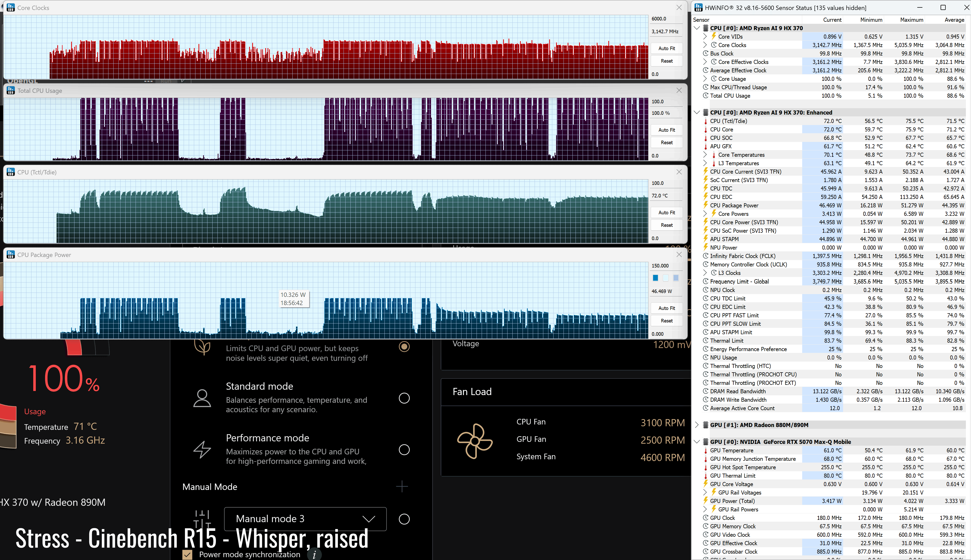Expand the GPU Rail Voltages row

pos(705,492)
